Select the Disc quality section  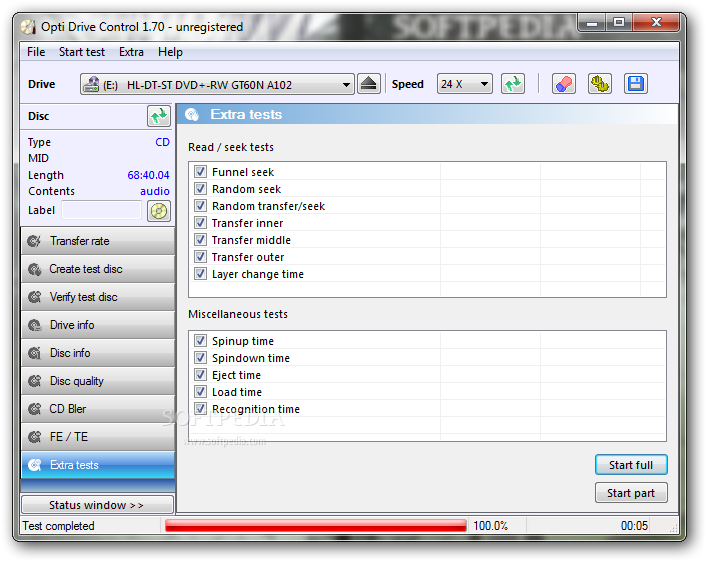coord(98,381)
